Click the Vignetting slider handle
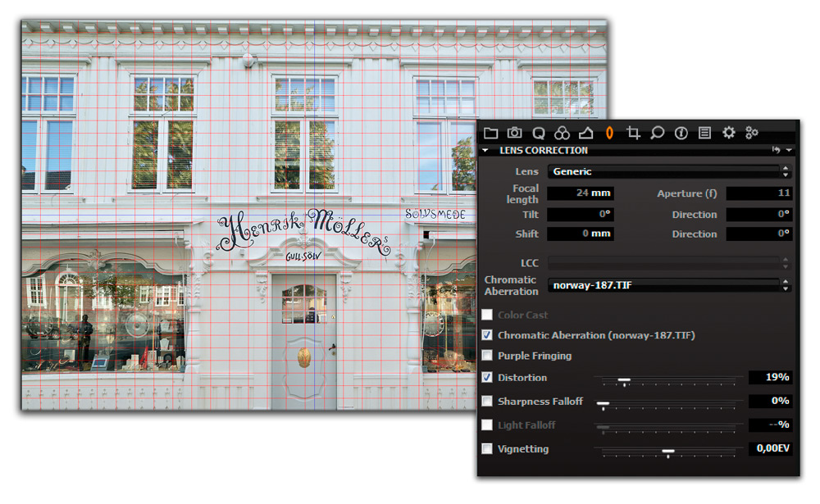Viewport: 820px width, 504px height. [x=667, y=452]
